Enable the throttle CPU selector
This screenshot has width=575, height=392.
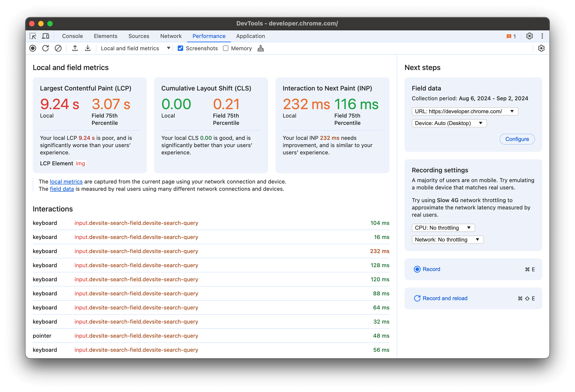[x=442, y=227]
